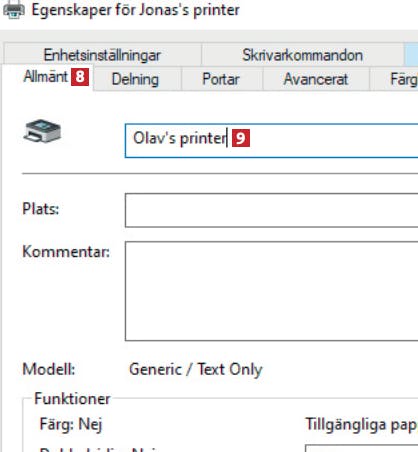Switch to the Avancerat tab
Viewport: 418px width, 452px height.
[316, 79]
